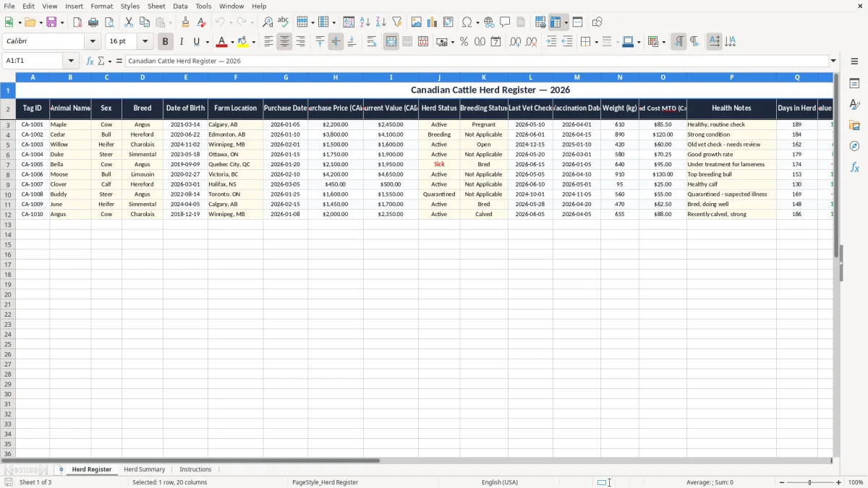The image size is (868, 488).
Task: Open Print Preview from toolbar
Action: click(109, 22)
